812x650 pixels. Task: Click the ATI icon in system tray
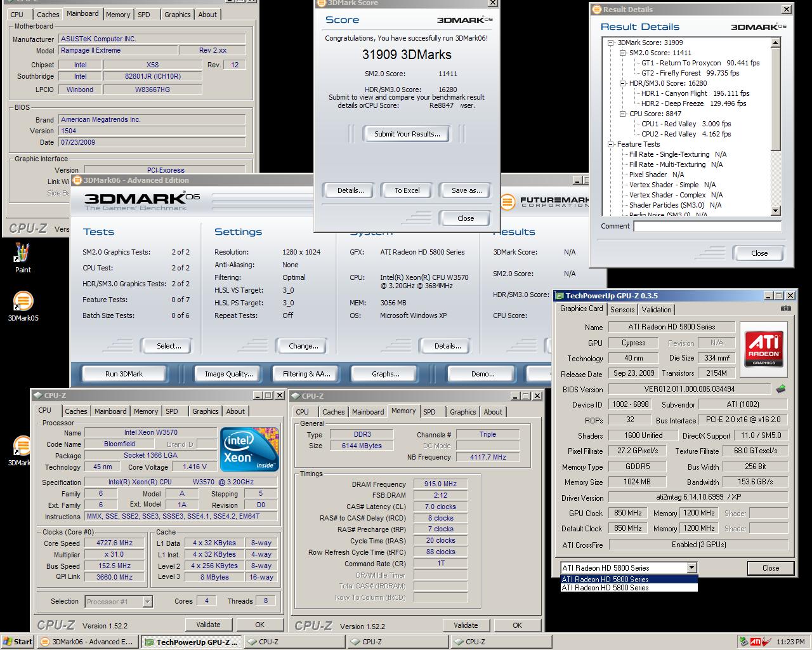pyautogui.click(x=756, y=642)
